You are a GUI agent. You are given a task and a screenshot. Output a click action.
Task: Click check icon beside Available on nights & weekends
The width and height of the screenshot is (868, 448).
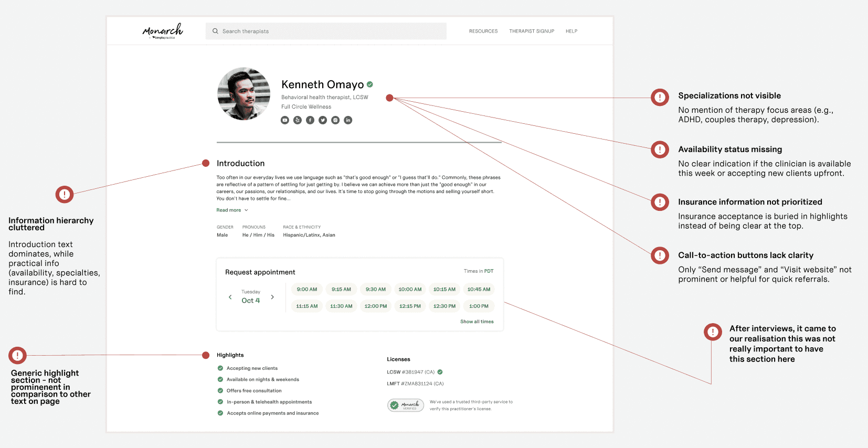pyautogui.click(x=220, y=379)
